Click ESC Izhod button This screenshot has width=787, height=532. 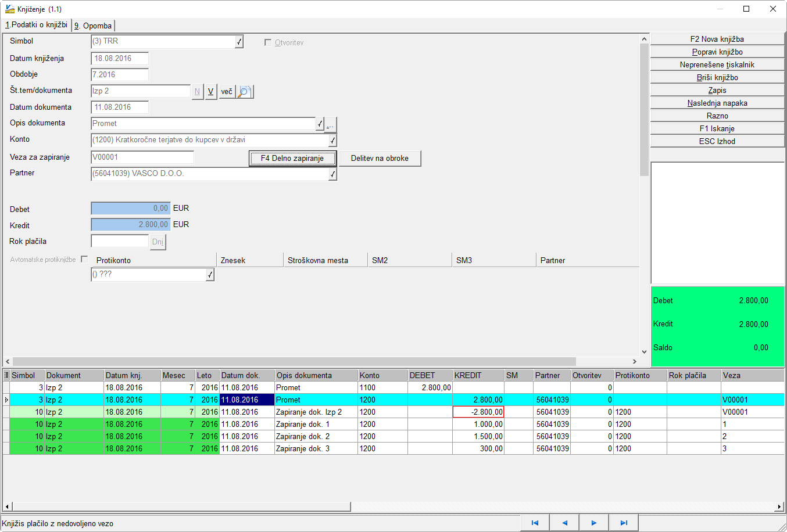pos(717,141)
